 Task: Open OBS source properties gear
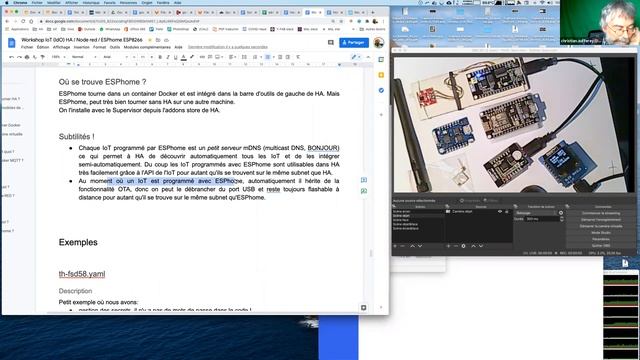click(x=463, y=246)
